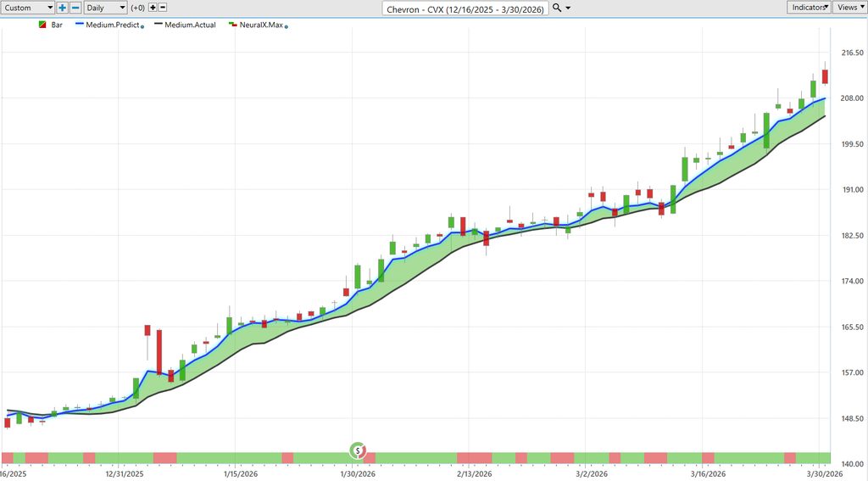This screenshot has width=868, height=481.
Task: Click the dollar sign dividend marker
Action: click(359, 450)
